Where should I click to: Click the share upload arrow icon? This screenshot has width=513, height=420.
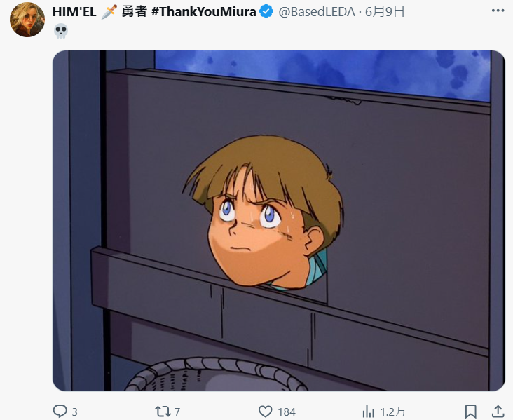[498, 411]
